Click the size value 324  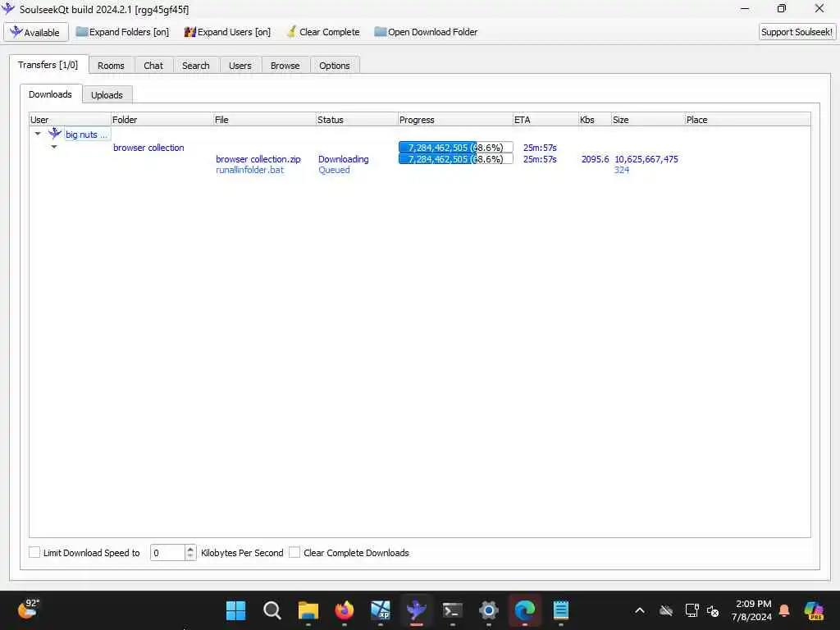point(622,170)
